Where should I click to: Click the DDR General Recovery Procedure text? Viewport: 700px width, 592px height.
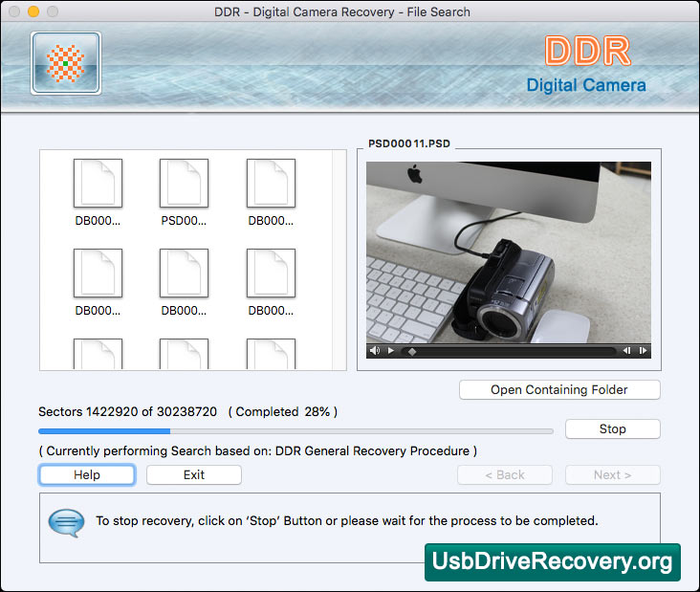click(372, 450)
